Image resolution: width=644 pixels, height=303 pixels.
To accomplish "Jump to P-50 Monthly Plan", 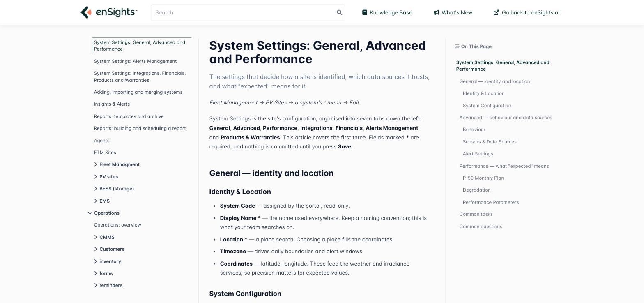I will [483, 178].
